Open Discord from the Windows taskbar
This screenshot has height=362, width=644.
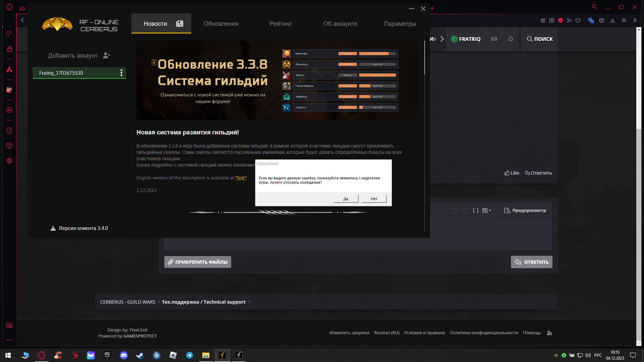[124, 355]
